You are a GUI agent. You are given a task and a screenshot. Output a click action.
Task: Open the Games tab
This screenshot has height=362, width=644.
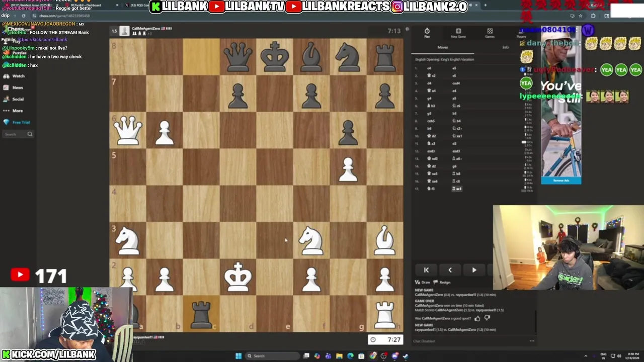pos(490,33)
